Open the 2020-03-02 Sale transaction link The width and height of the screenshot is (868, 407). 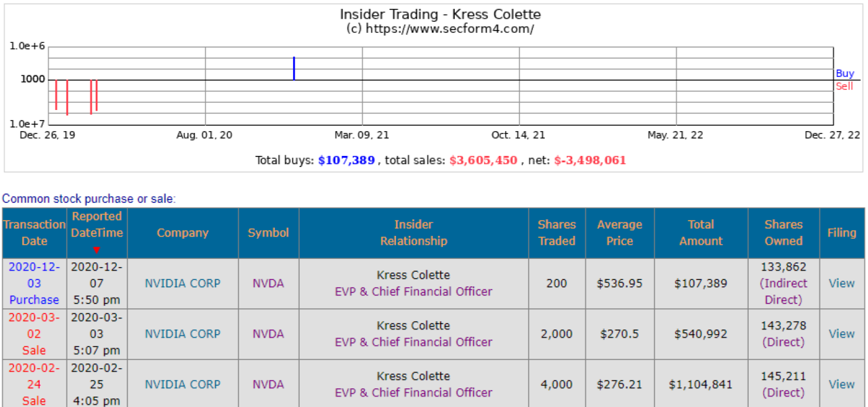tap(34, 334)
